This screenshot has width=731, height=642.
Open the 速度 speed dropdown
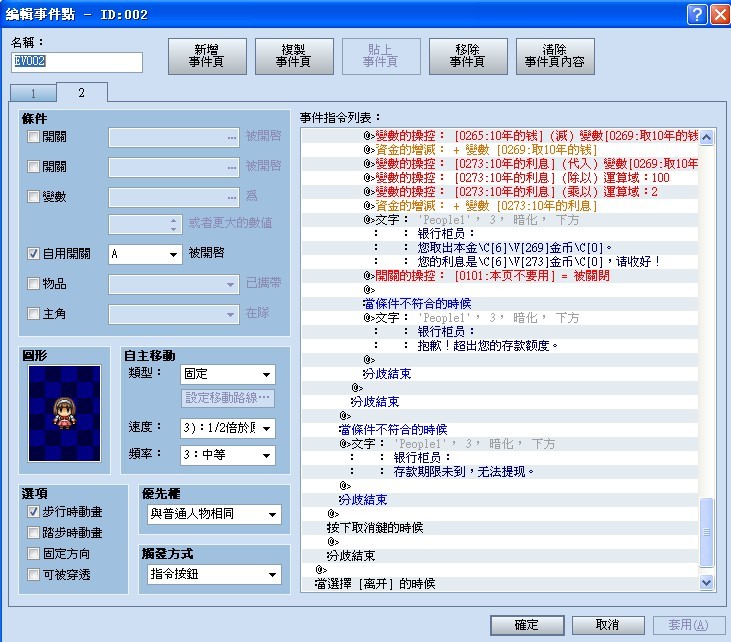point(228,428)
